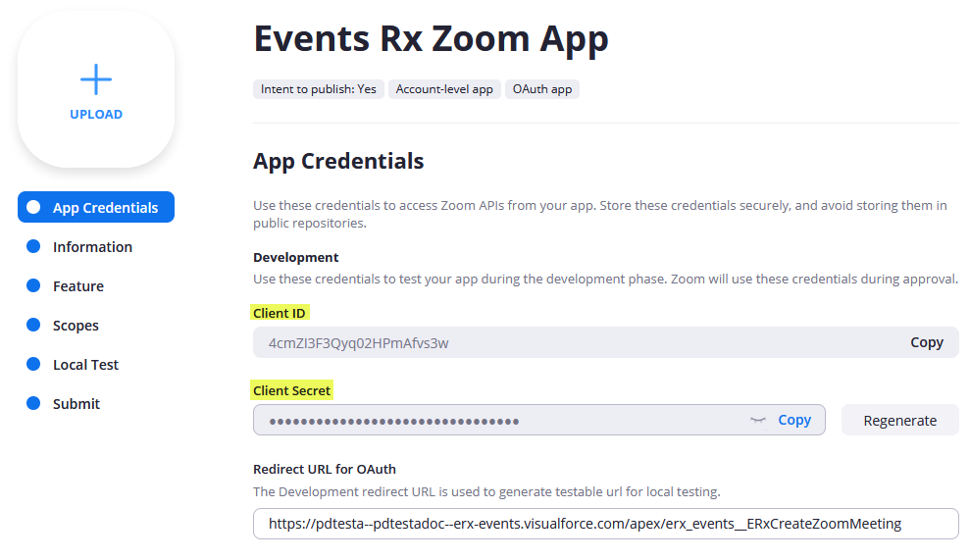Go to the Feature section
Viewport: 970px width, 560px height.
(78, 286)
